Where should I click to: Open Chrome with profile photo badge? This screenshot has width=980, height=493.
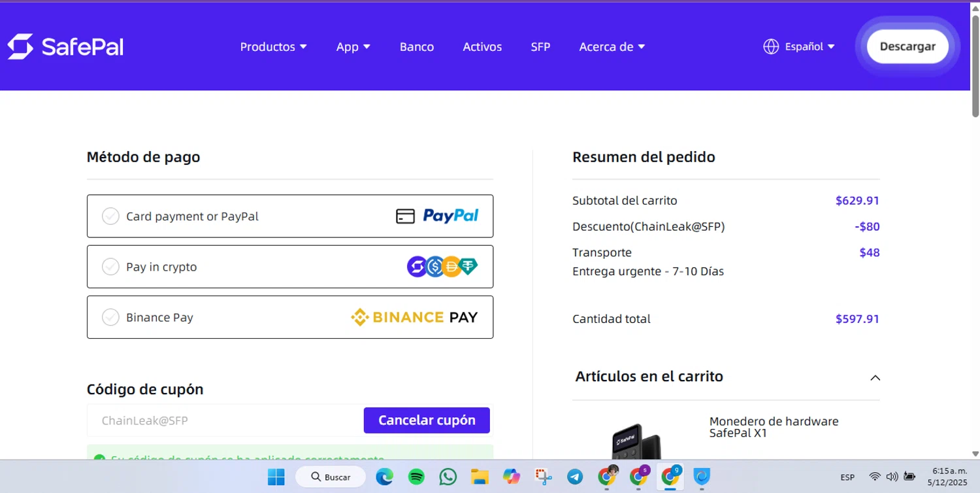pos(607,477)
